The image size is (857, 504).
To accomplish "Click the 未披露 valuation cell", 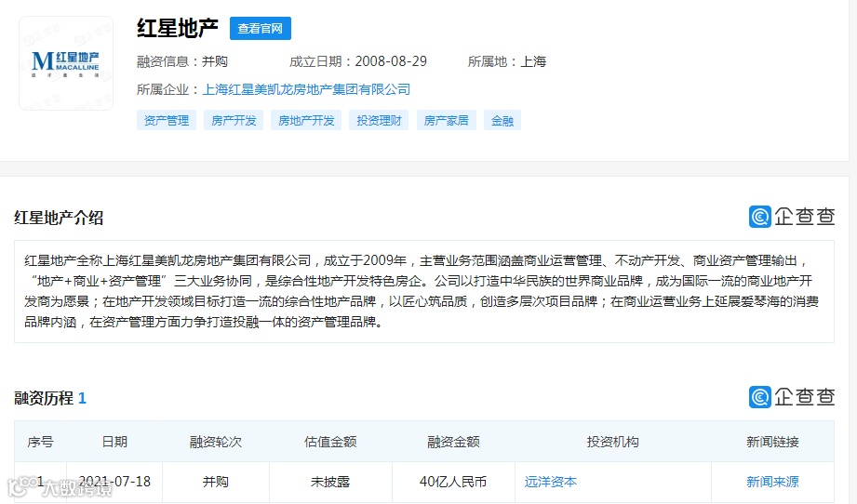I will pos(330,482).
